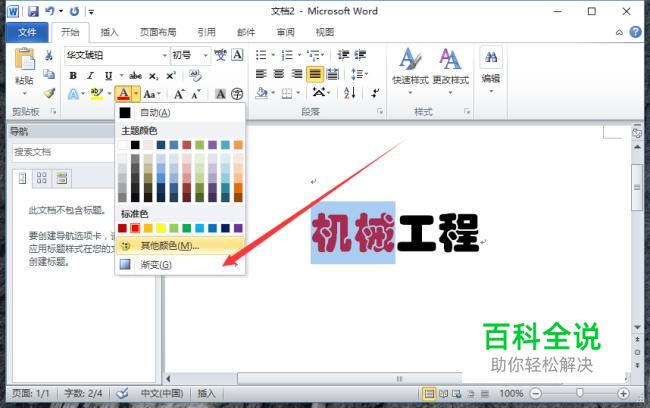Click the Text Effects icon

pos(73,94)
